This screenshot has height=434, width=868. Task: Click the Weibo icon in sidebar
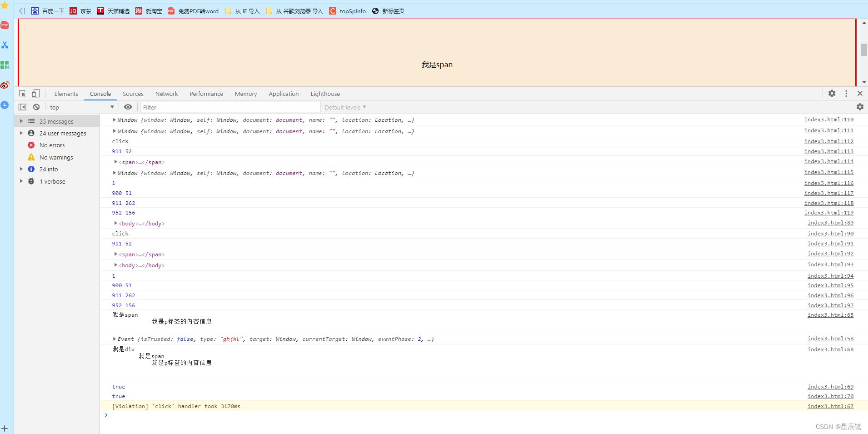pos(5,85)
